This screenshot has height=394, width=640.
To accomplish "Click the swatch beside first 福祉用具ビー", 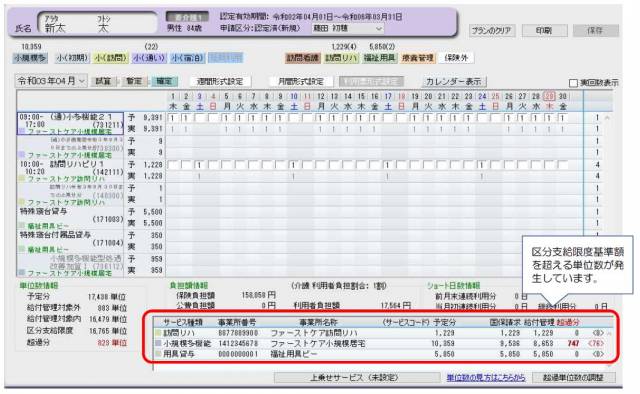I will click(22, 226).
